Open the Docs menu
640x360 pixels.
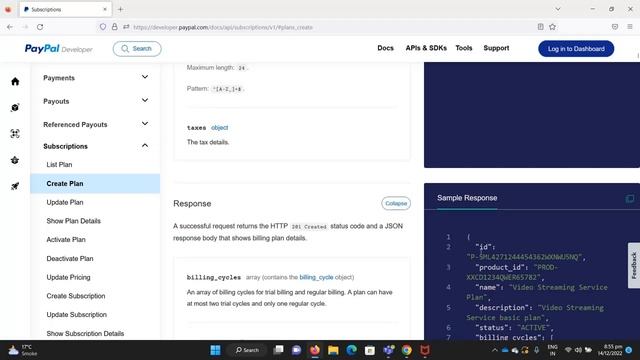click(x=385, y=48)
